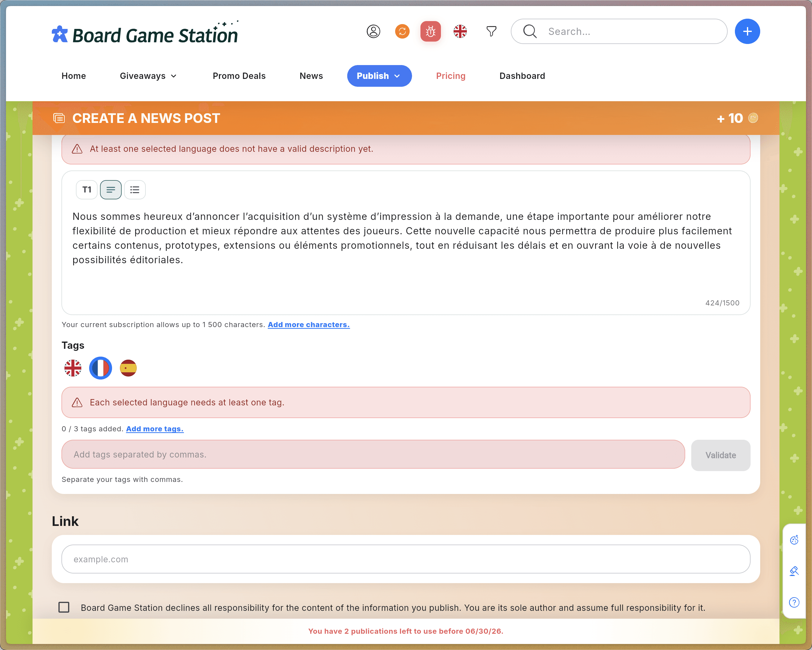Select the English flag under Tags
812x650 pixels.
pyautogui.click(x=73, y=368)
